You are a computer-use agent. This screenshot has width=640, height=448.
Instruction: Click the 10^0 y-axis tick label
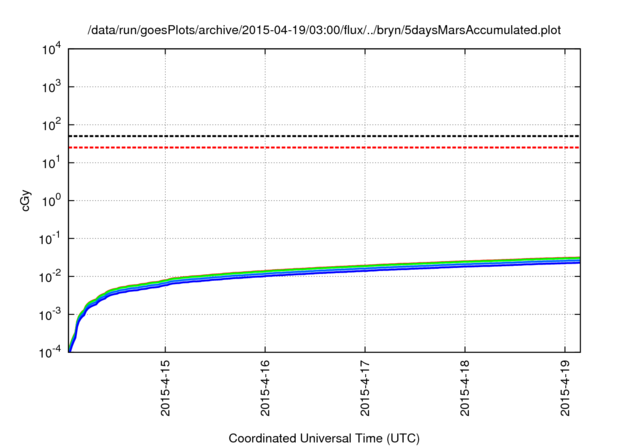coord(52,200)
